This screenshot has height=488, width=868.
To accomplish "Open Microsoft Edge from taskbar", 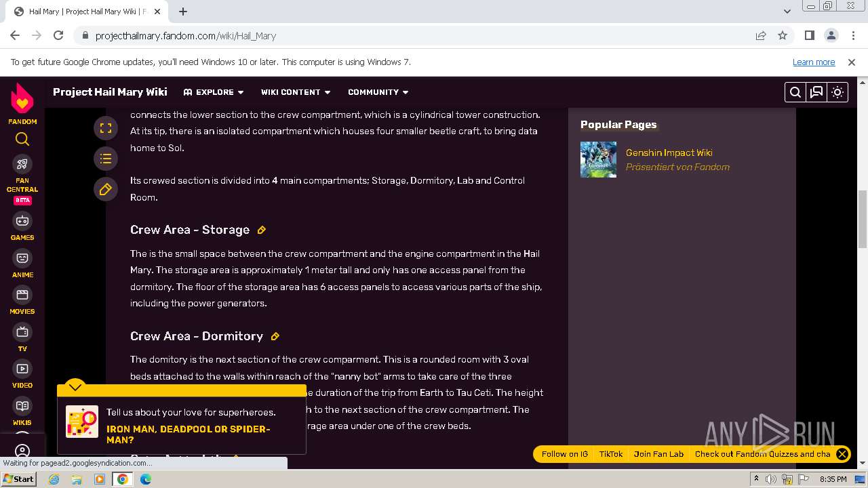I will pyautogui.click(x=146, y=479).
